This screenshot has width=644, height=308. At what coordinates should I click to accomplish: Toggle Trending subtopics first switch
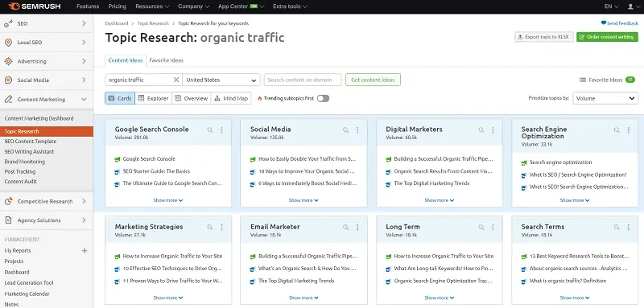(323, 98)
